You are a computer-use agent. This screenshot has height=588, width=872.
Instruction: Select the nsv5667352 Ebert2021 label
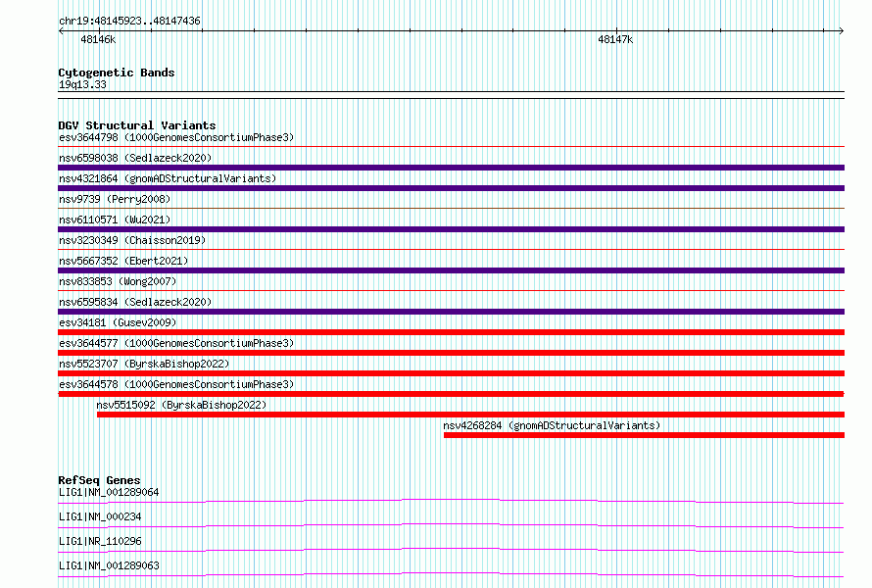click(123, 261)
